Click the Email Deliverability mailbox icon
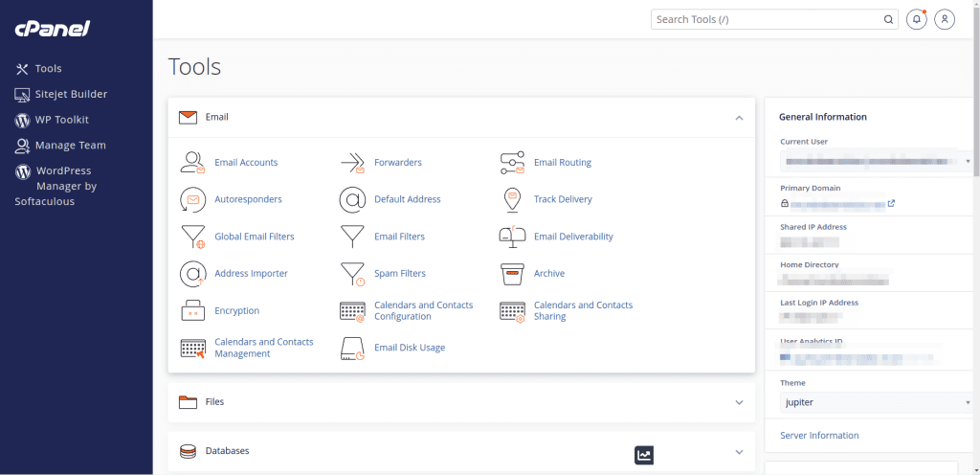Screen dimensions: 980x475 [513, 237]
